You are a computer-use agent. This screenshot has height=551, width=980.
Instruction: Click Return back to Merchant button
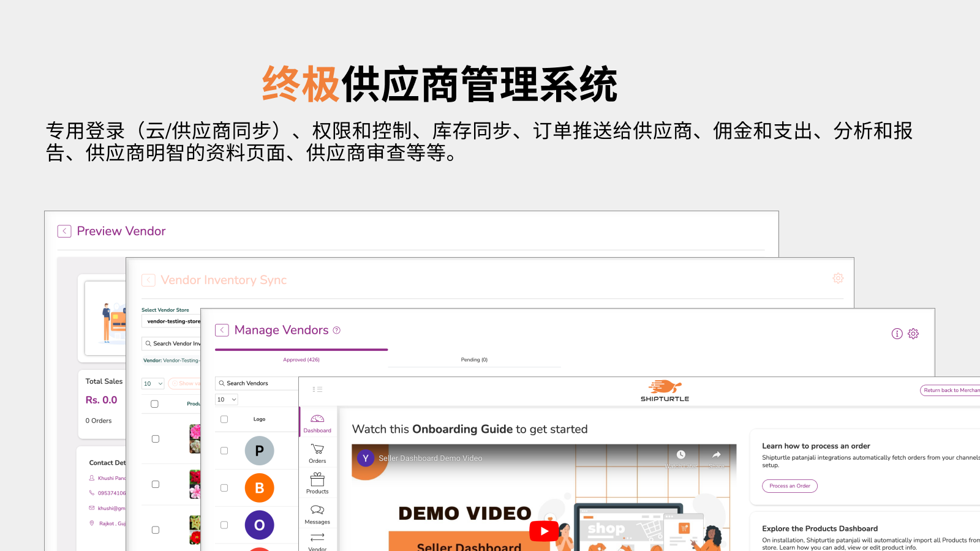pyautogui.click(x=950, y=390)
